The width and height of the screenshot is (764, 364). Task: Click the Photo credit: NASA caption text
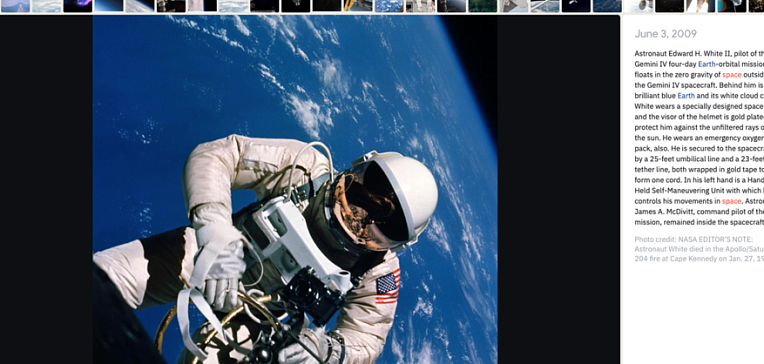tap(659, 239)
